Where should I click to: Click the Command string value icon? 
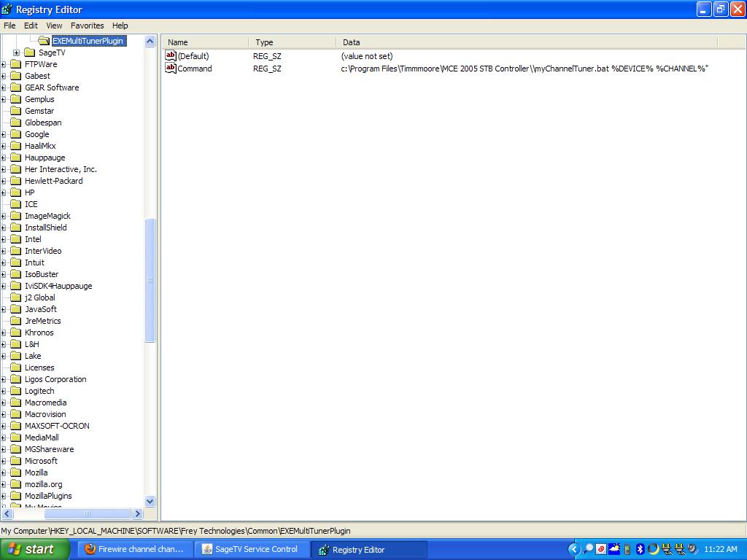tap(171, 69)
